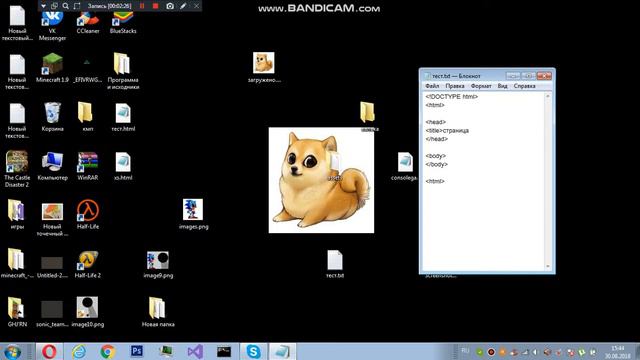
Task: Click RU language indicator in tray
Action: (465, 351)
